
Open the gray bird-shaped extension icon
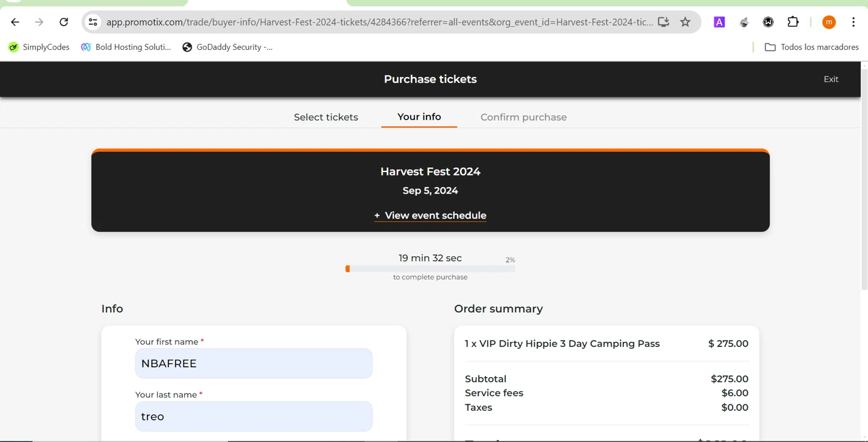(x=744, y=22)
